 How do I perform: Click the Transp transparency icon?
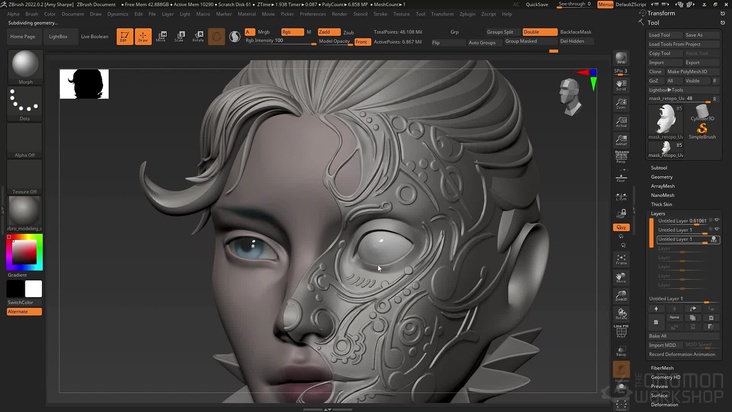(621, 351)
